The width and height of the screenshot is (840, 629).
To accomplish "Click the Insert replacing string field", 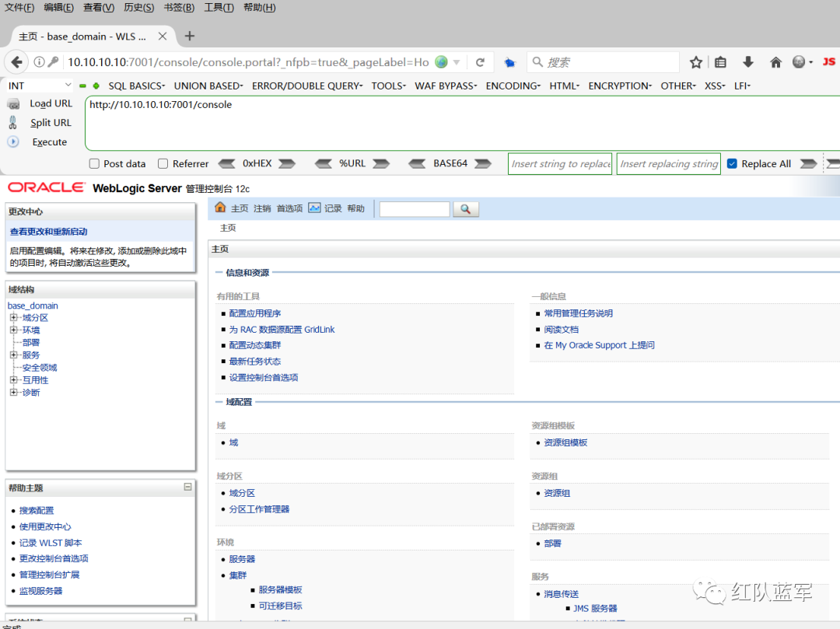I will [x=669, y=164].
